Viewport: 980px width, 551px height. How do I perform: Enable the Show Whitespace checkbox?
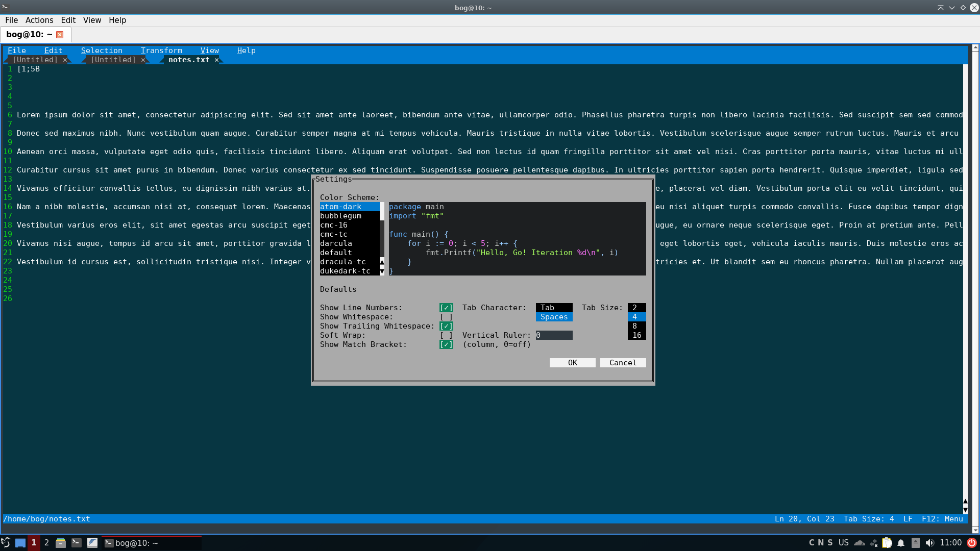click(x=446, y=317)
